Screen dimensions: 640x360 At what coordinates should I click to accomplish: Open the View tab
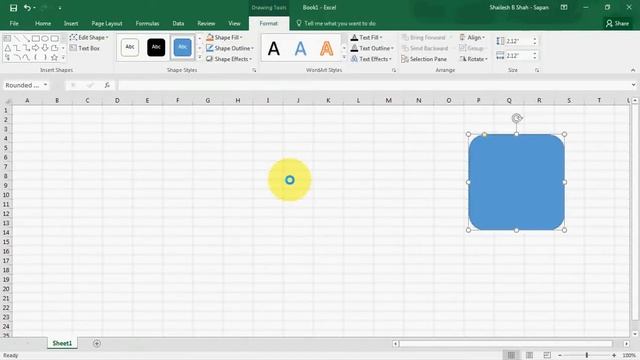(234, 23)
